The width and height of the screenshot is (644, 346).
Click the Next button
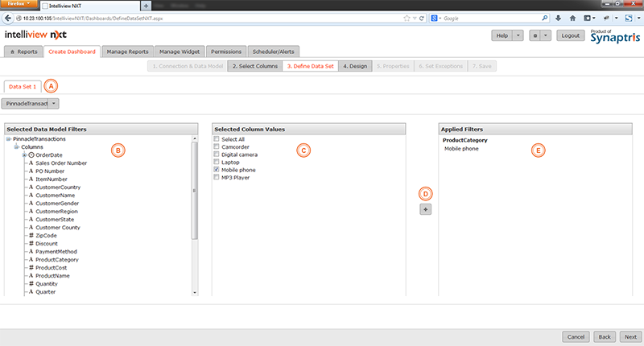(630, 336)
